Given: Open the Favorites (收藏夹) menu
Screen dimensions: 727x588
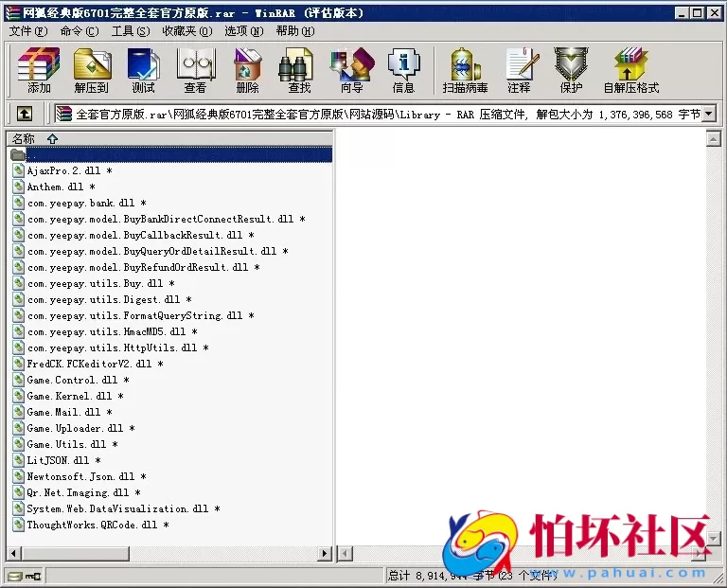Looking at the screenshot, I should 187,31.
